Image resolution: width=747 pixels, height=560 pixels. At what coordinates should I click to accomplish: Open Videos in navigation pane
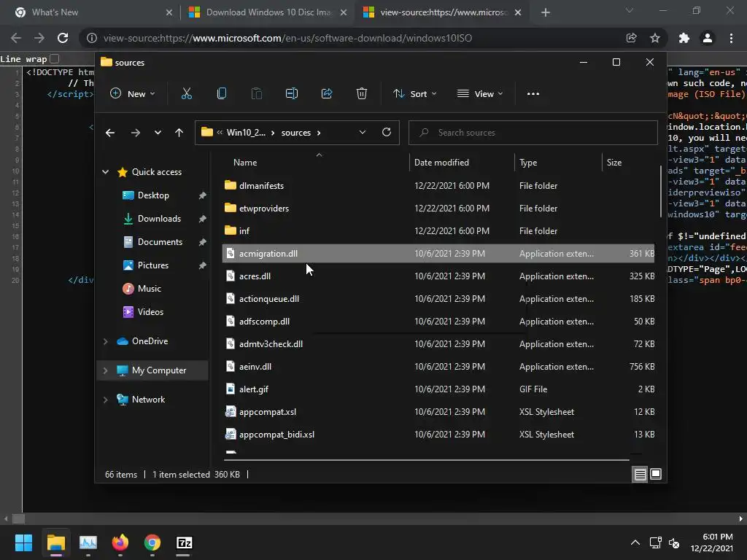[150, 312]
